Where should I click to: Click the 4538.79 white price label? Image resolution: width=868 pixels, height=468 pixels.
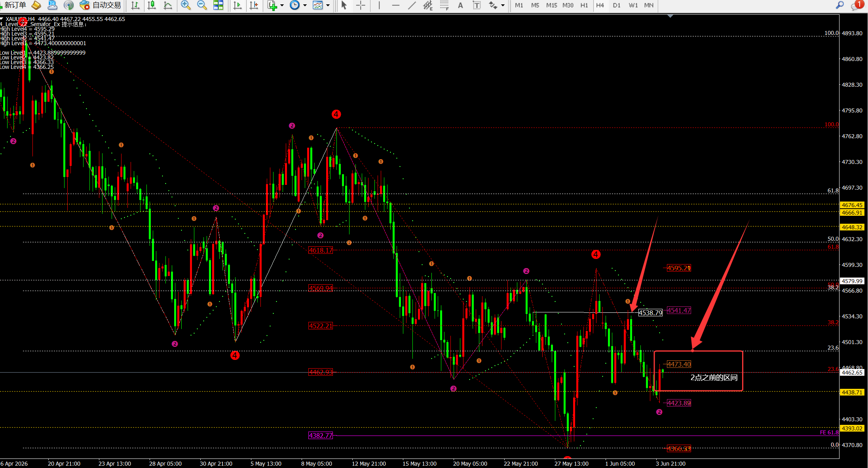650,313
